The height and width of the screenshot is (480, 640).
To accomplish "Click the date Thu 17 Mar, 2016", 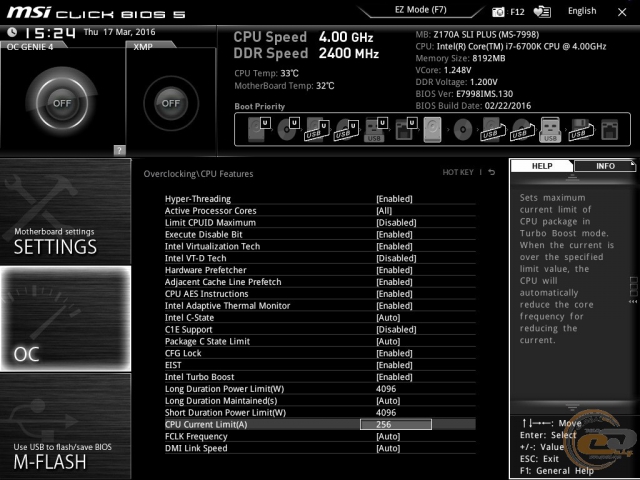I will coord(120,32).
